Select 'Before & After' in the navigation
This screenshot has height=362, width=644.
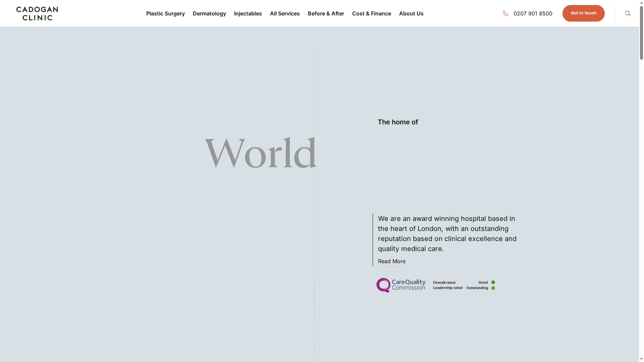point(326,13)
